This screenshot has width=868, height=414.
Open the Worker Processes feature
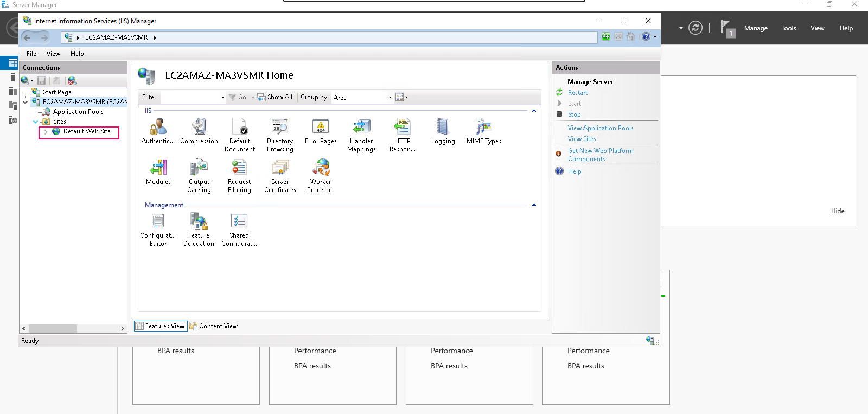point(321,176)
